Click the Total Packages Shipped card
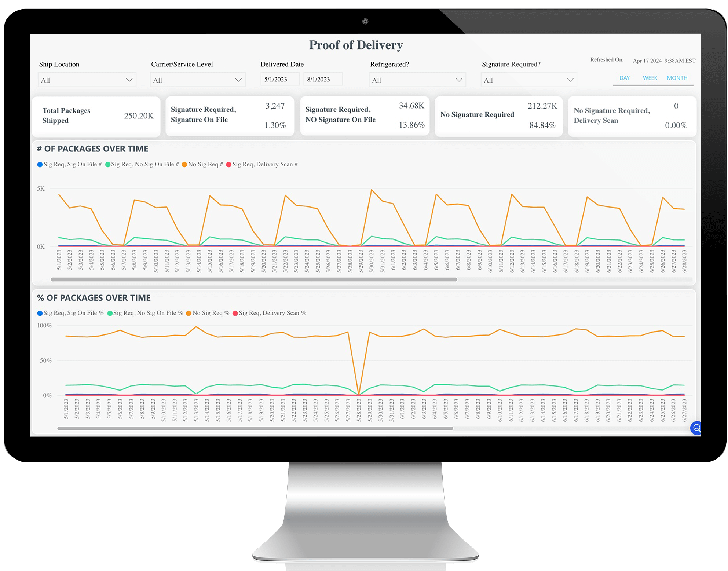The width and height of the screenshot is (728, 571). click(96, 116)
